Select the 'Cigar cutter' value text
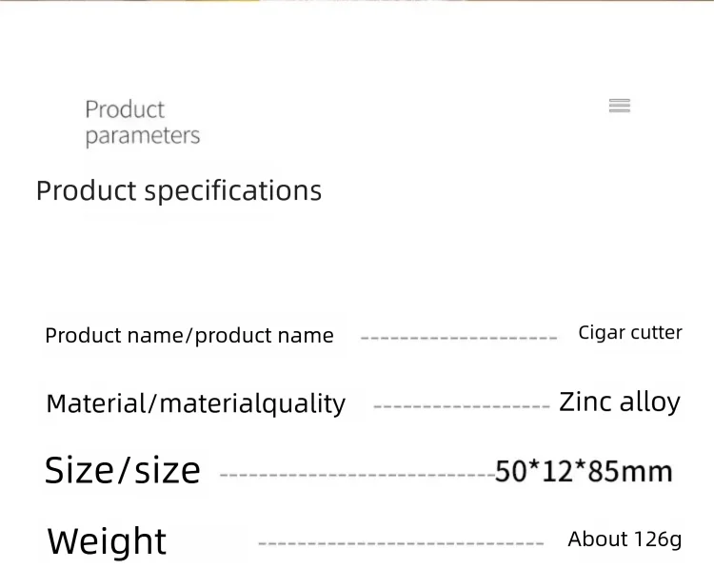Screen dimensions: 714x588 point(630,333)
